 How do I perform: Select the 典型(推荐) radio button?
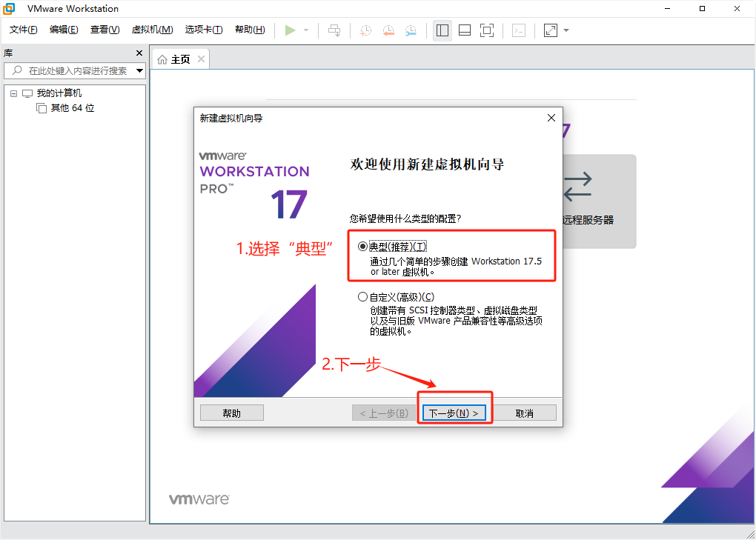[362, 247]
